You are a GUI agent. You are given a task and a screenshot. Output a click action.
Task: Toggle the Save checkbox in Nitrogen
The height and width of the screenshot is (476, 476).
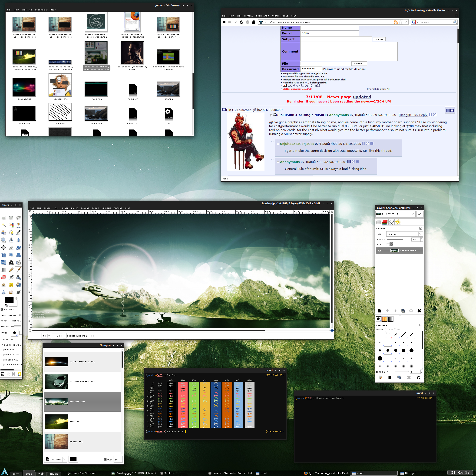click(105, 459)
